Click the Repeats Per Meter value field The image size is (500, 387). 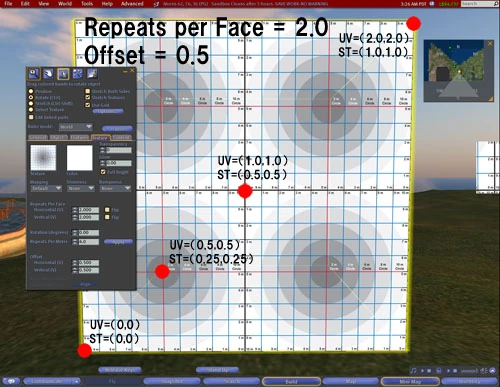[x=89, y=242]
